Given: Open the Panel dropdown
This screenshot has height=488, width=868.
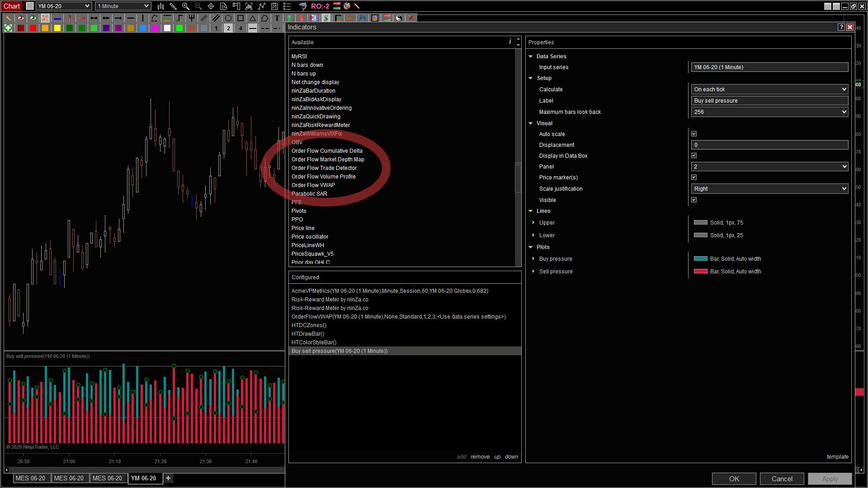Looking at the screenshot, I should click(769, 167).
